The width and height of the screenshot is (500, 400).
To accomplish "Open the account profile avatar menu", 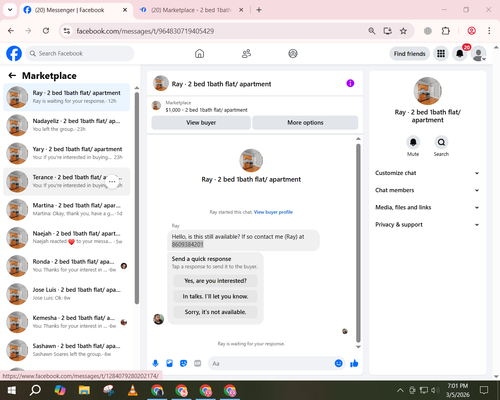I will (x=478, y=54).
